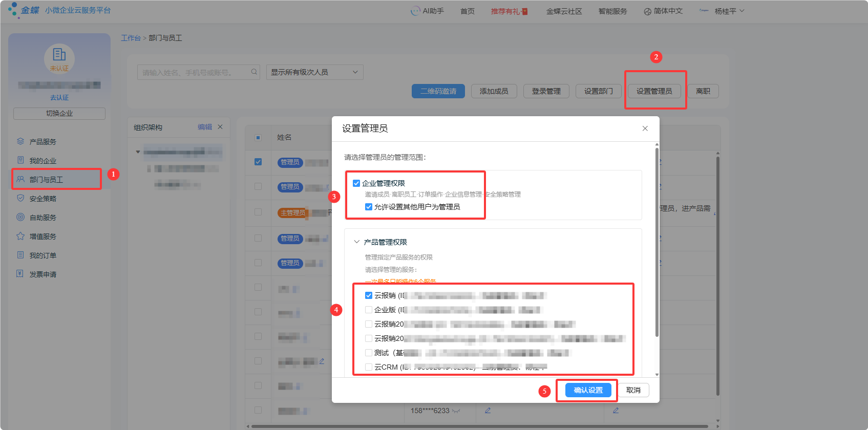Click the Kingdee logo icon
The image size is (868, 430).
pyautogui.click(x=14, y=10)
